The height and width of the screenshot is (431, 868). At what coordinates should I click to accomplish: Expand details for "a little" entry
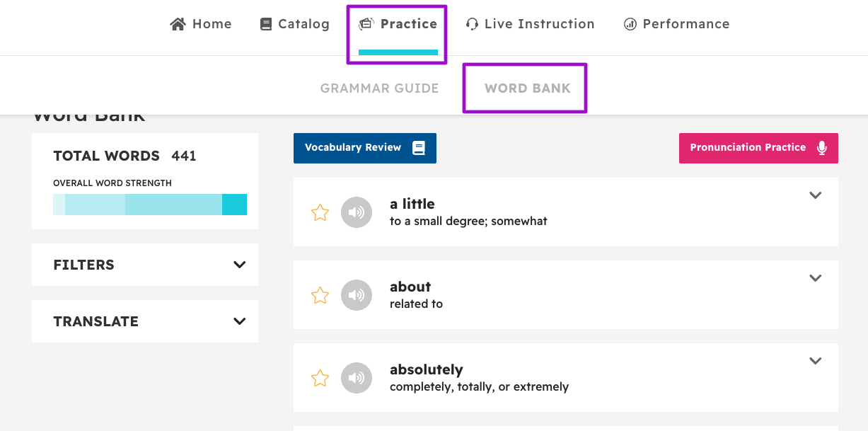pos(816,195)
